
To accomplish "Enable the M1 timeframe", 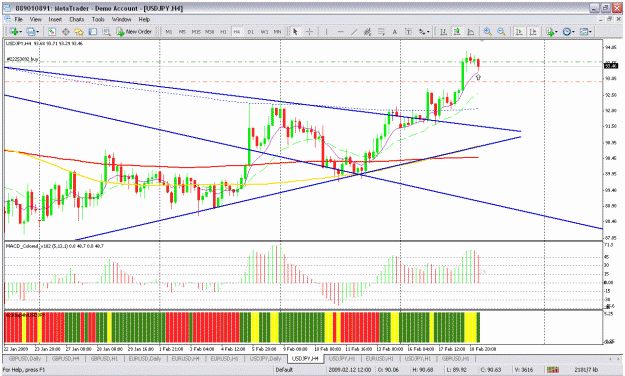I will click(x=169, y=31).
